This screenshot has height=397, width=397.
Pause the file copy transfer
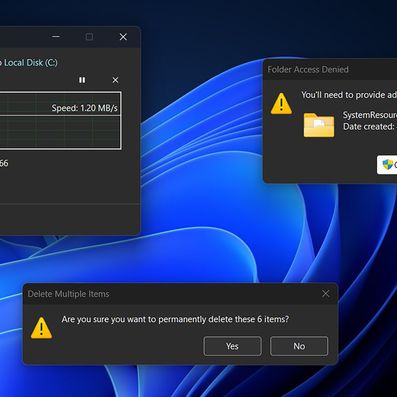(x=82, y=80)
